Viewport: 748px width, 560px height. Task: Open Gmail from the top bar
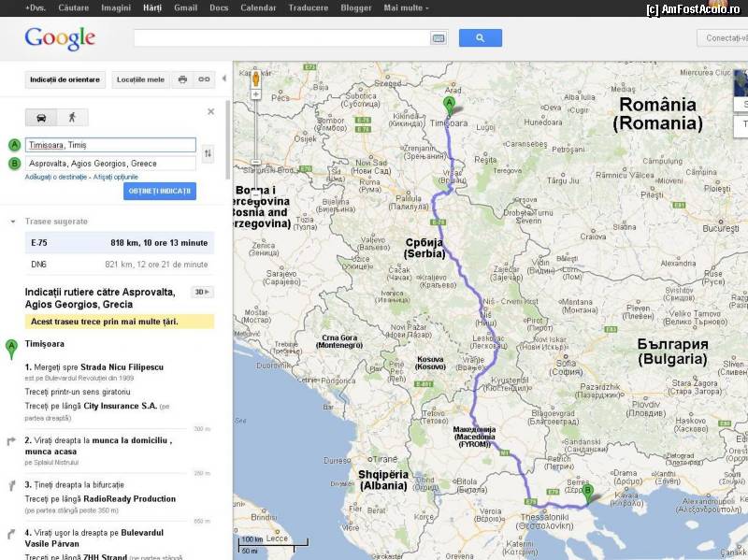pos(185,7)
